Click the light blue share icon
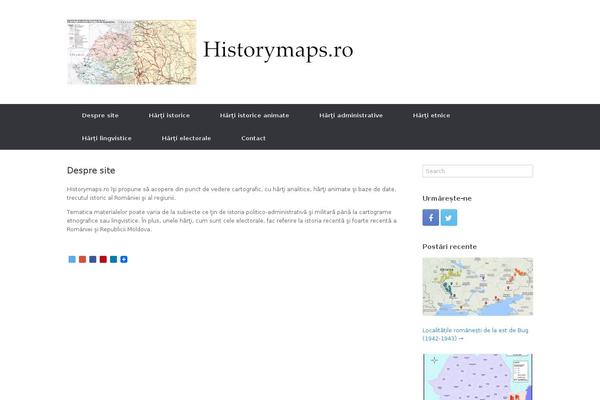 (72, 259)
